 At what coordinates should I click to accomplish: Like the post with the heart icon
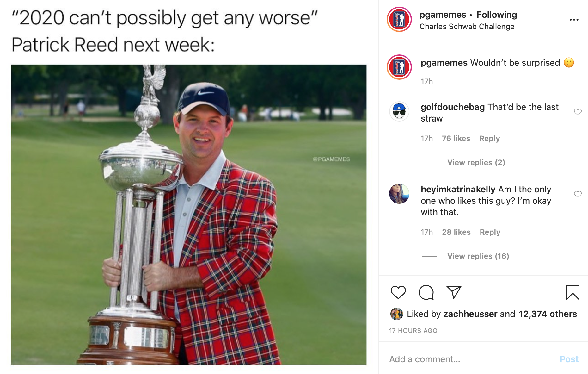tap(398, 292)
